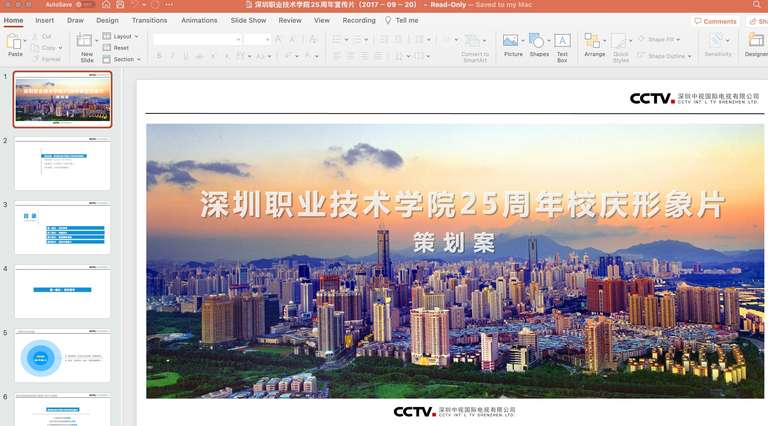The image size is (768, 426).
Task: Click the Format painter command
Action: click(x=47, y=59)
